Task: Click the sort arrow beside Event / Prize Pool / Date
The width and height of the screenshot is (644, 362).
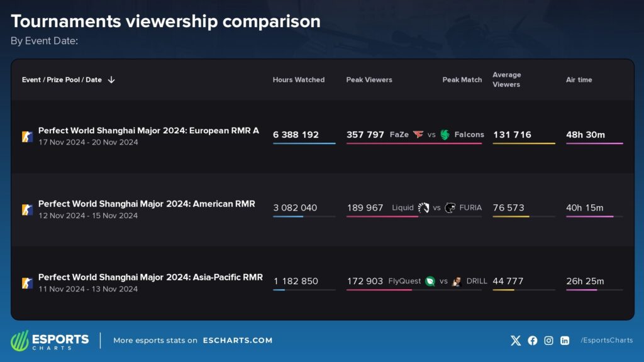Action: click(111, 80)
